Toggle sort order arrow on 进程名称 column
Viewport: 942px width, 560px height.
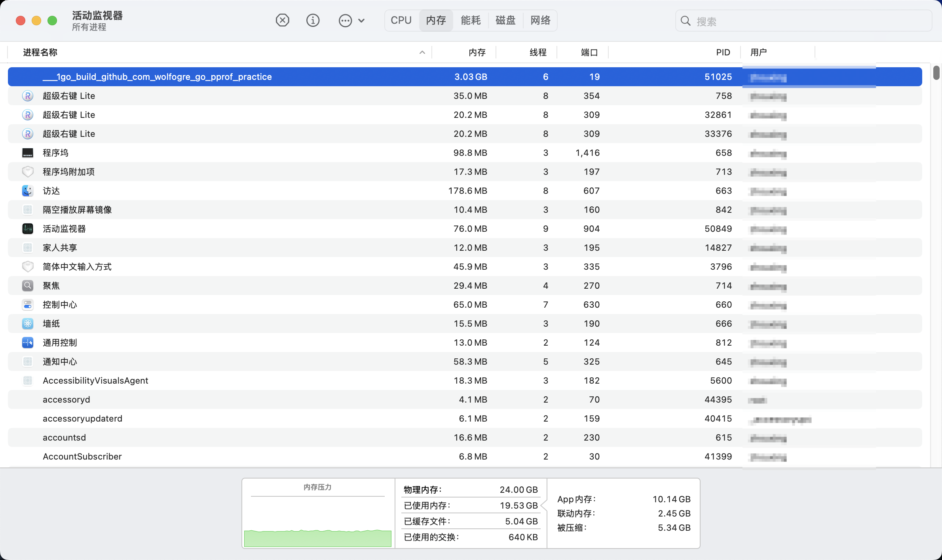click(422, 52)
